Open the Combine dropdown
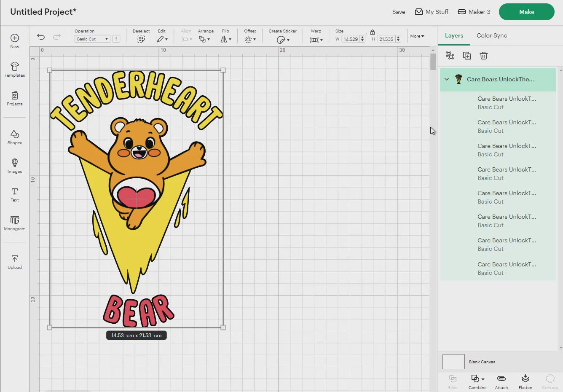 (x=477, y=381)
